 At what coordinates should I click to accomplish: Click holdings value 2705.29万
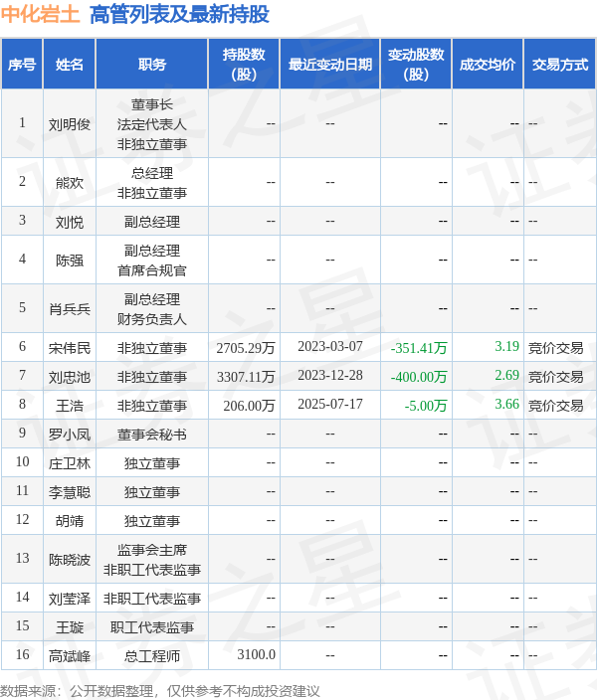pos(246,348)
